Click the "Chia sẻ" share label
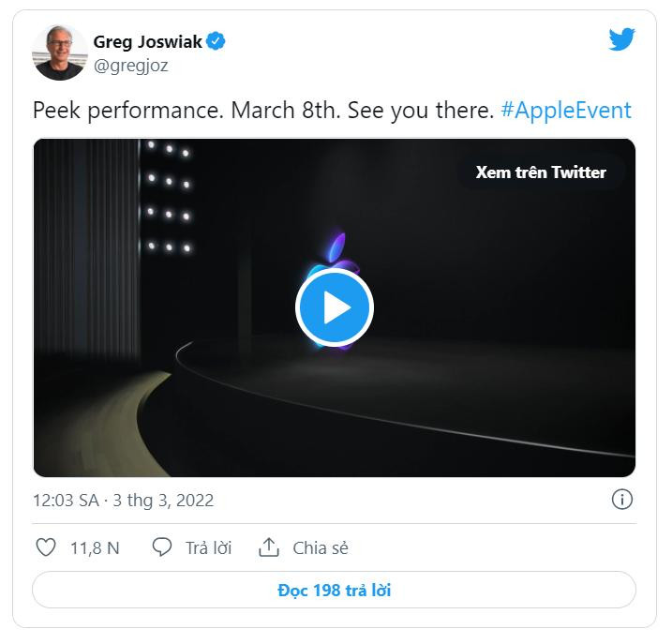This screenshot has height=644, width=672. pyautogui.click(x=321, y=548)
